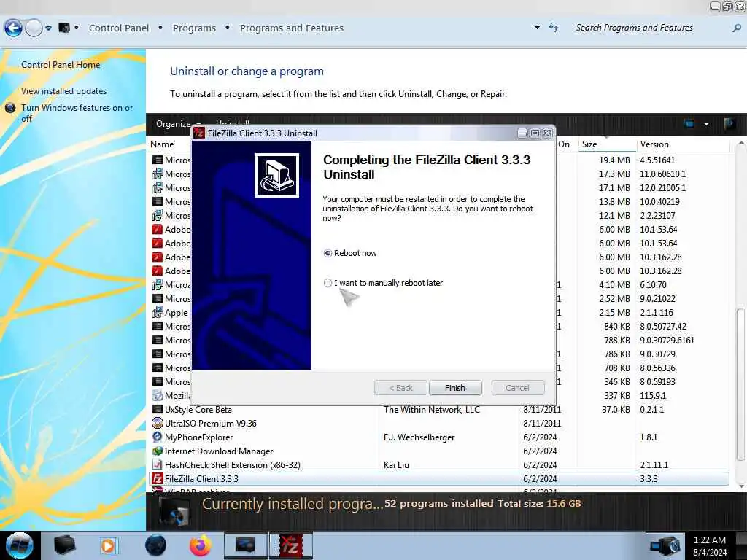Image resolution: width=747 pixels, height=560 pixels.
Task: Select the FileZilla Client 3.3.3 row icon
Action: tap(158, 478)
